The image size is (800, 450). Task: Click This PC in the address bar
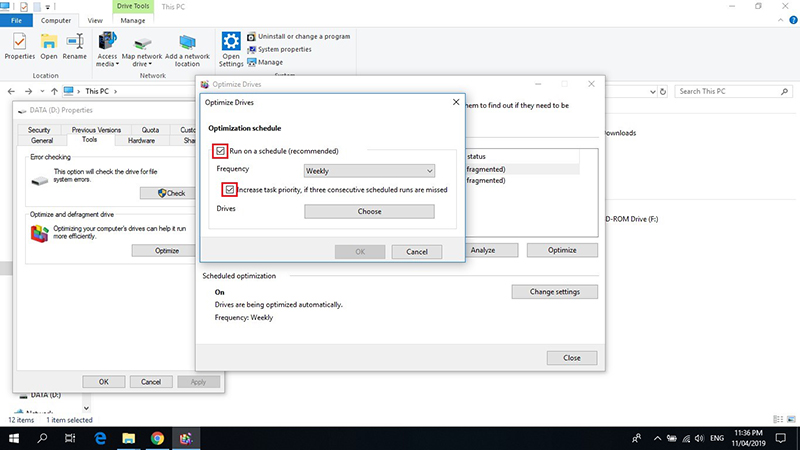click(97, 91)
